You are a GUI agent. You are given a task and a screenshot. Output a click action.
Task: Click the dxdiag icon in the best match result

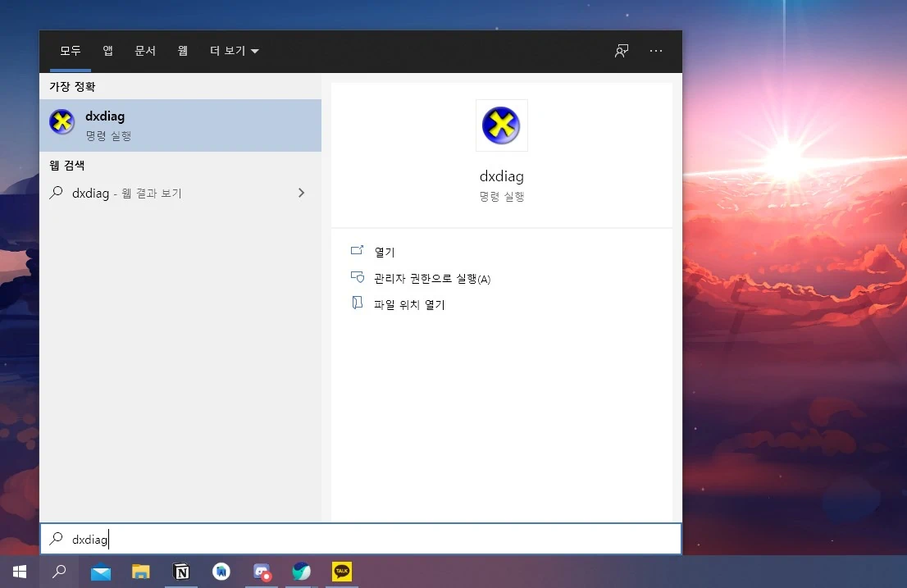point(62,121)
